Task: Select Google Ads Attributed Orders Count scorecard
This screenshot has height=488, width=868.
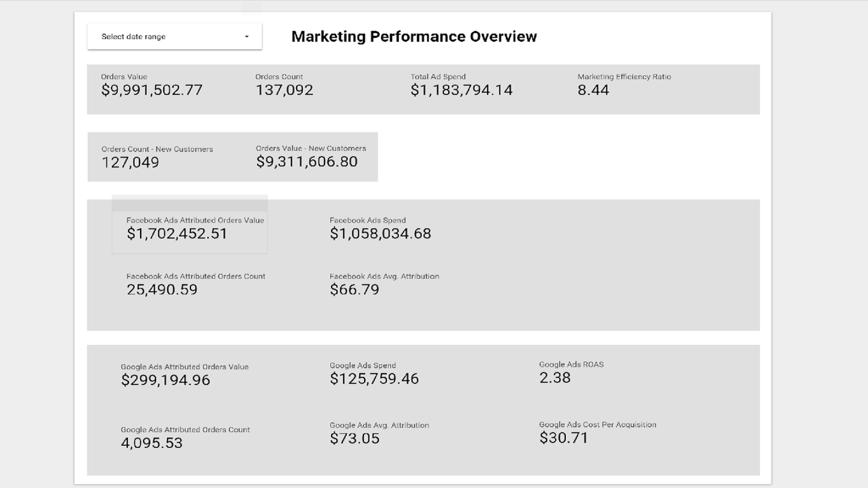Action: (185, 438)
